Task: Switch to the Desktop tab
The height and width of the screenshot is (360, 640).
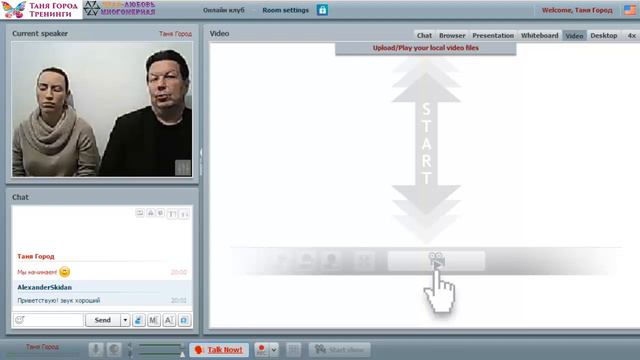Action: [x=604, y=36]
